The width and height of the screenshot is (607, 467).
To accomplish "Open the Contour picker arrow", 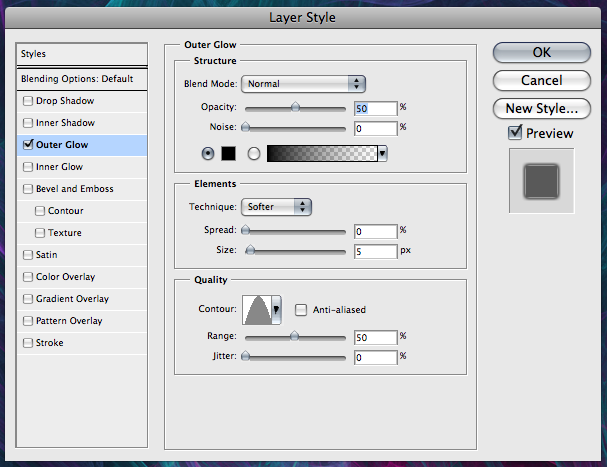I will (276, 310).
